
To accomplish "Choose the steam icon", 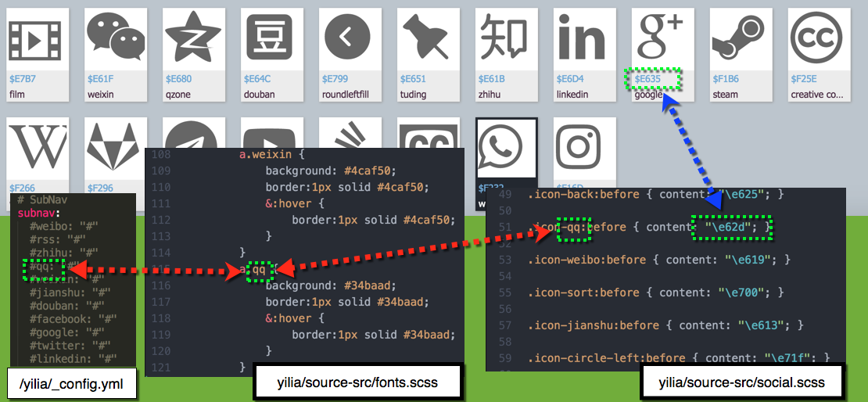I will 741,38.
